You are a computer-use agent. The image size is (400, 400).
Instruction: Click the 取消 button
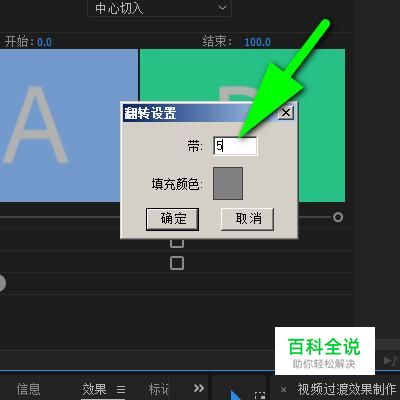pos(247,219)
